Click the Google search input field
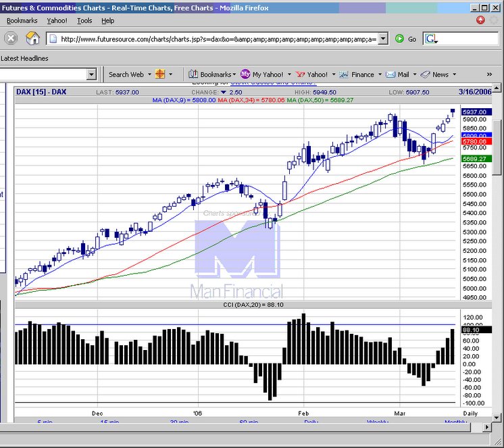 click(468, 39)
